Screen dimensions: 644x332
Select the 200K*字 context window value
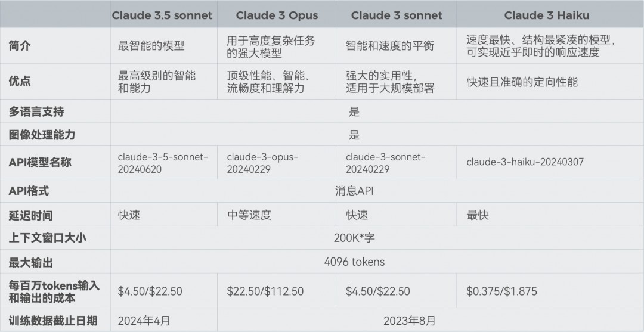354,238
